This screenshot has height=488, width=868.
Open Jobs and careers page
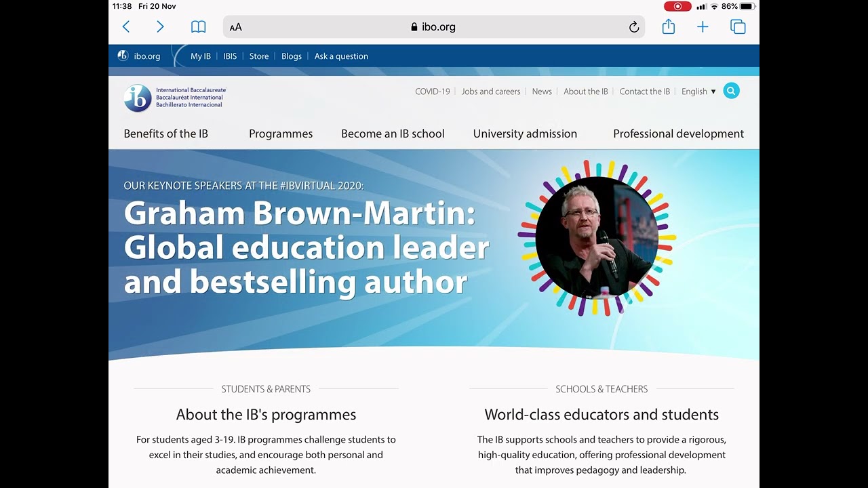(x=491, y=91)
